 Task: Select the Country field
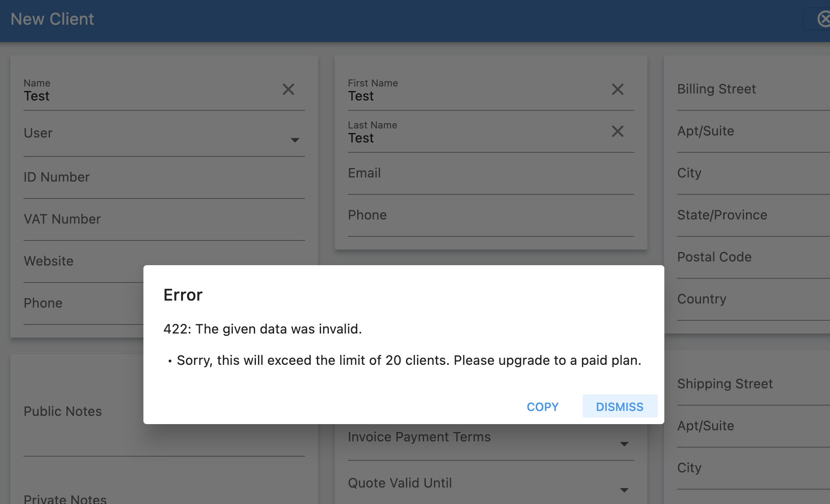(753, 300)
